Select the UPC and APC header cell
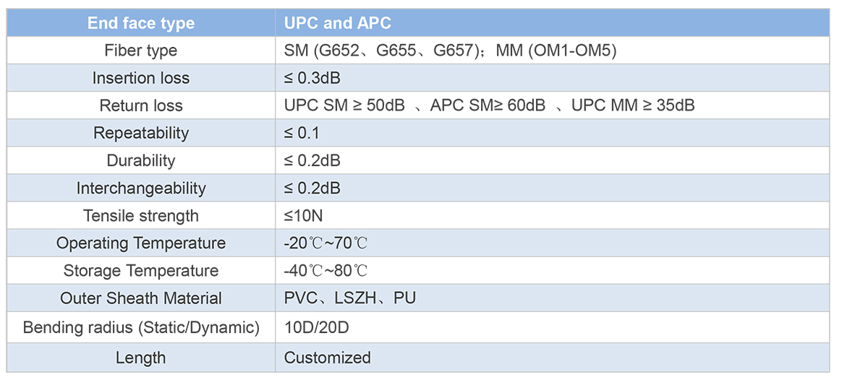This screenshot has height=380, width=868. 553,23
